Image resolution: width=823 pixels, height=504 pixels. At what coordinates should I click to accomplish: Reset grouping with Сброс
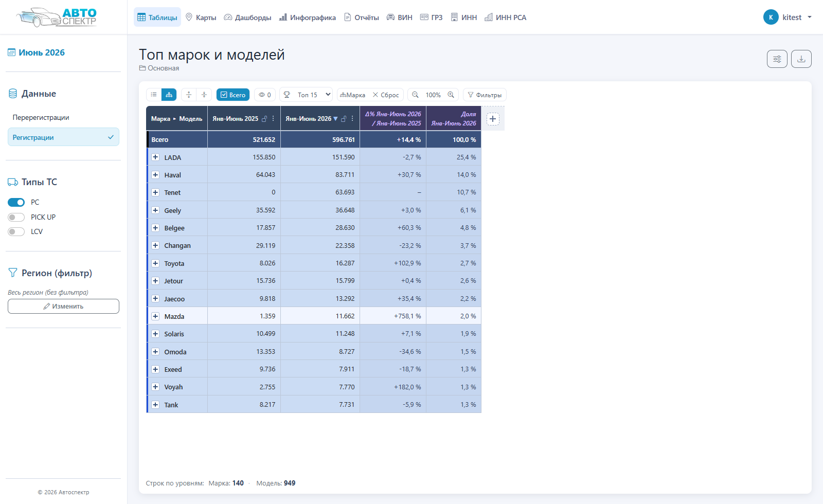coord(386,95)
